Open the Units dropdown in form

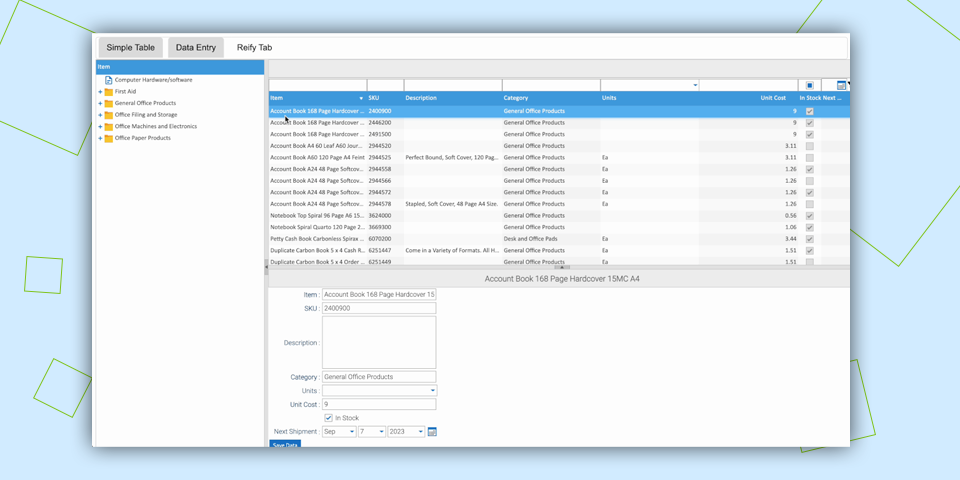pyautogui.click(x=433, y=391)
